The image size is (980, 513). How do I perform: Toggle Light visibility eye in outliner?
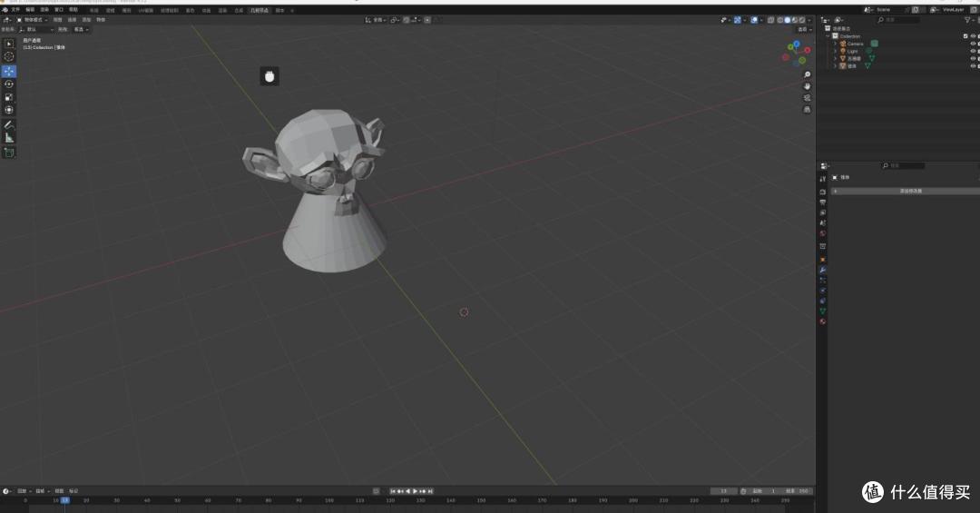pyautogui.click(x=973, y=51)
